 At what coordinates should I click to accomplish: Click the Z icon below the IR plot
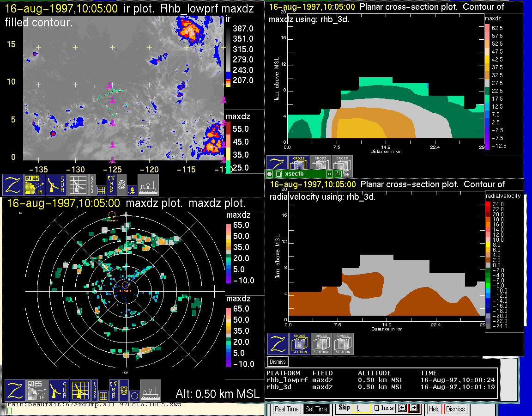[13, 184]
